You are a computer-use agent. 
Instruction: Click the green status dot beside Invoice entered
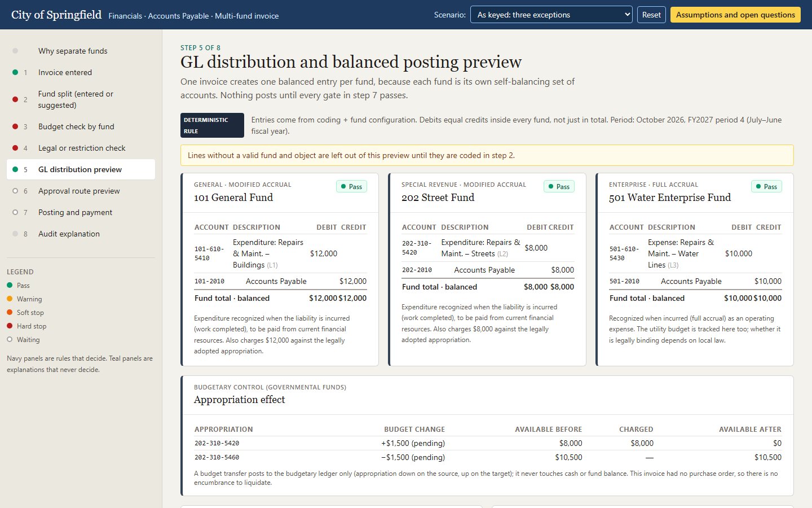click(x=15, y=72)
